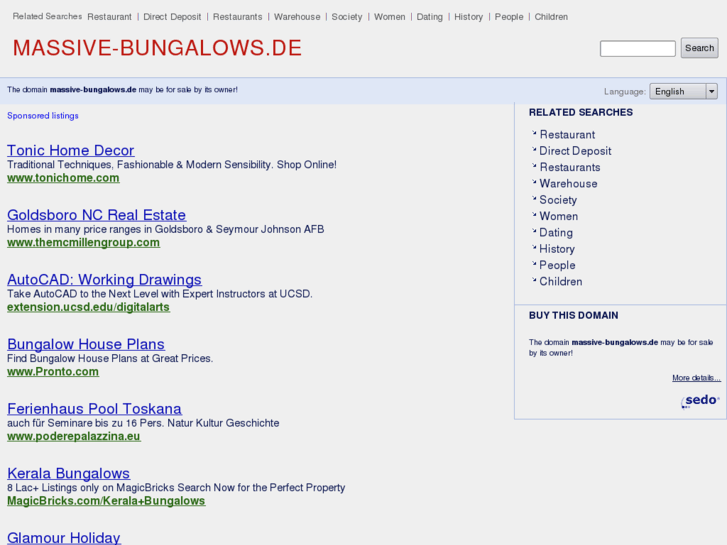
Task: Open Children in sidebar Related Searches
Action: [x=561, y=282]
